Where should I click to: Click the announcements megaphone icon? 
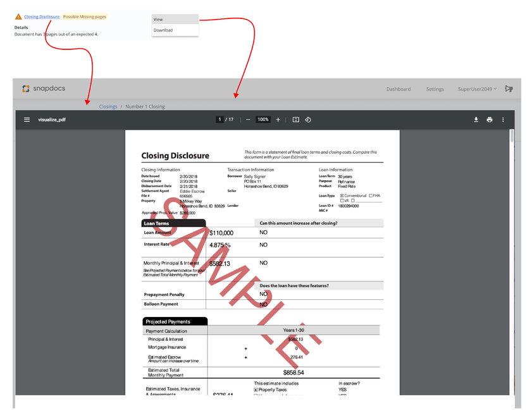point(509,89)
